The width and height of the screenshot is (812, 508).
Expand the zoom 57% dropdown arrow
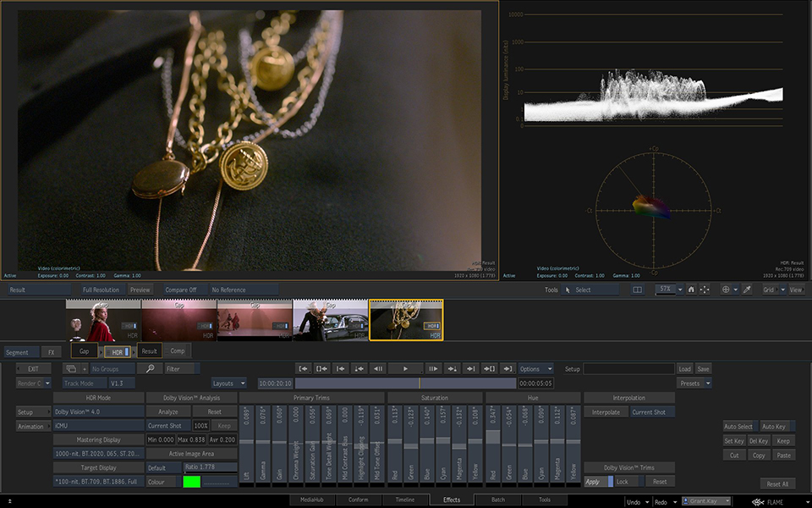[680, 290]
